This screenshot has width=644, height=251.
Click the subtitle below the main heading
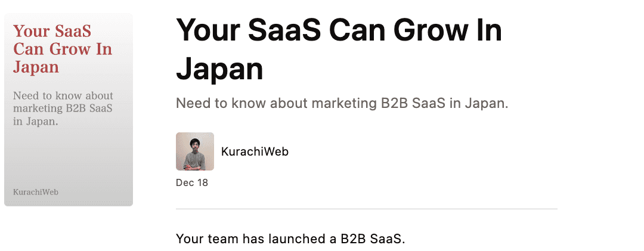coord(342,103)
